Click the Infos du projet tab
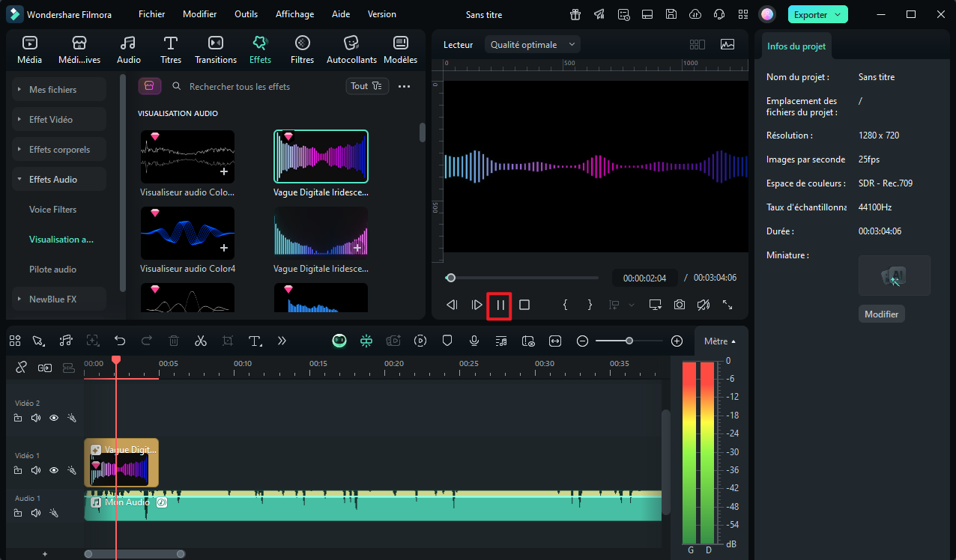 pyautogui.click(x=796, y=46)
